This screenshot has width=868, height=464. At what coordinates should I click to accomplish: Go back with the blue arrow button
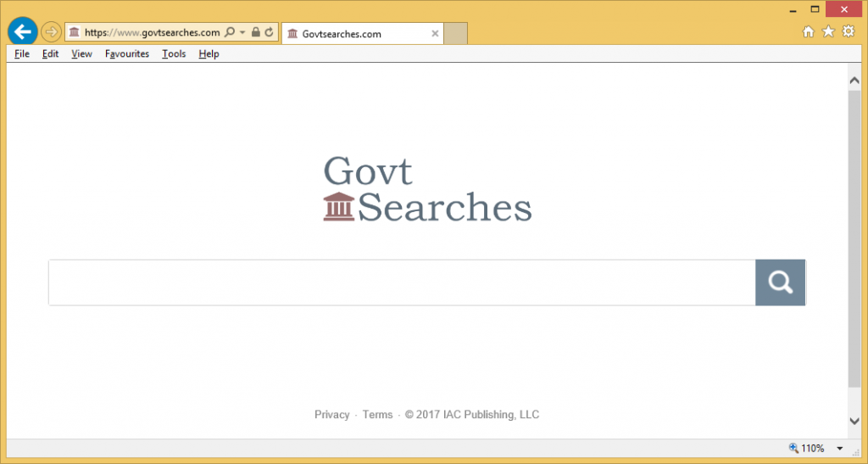[x=23, y=31]
